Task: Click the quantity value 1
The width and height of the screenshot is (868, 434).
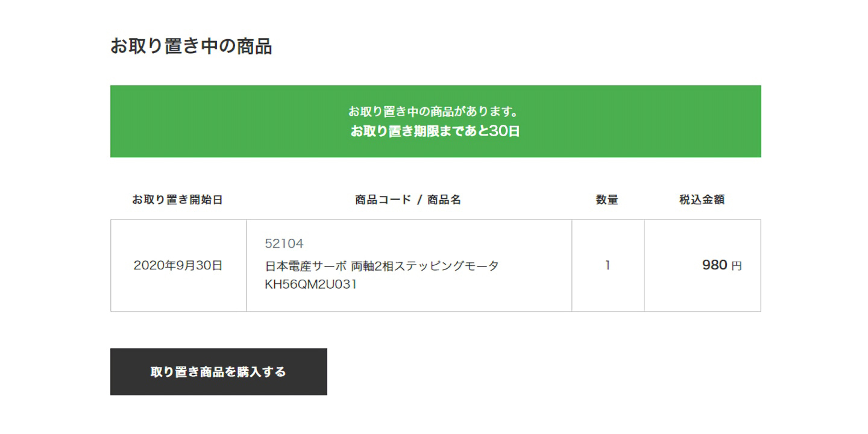Action: pyautogui.click(x=608, y=265)
